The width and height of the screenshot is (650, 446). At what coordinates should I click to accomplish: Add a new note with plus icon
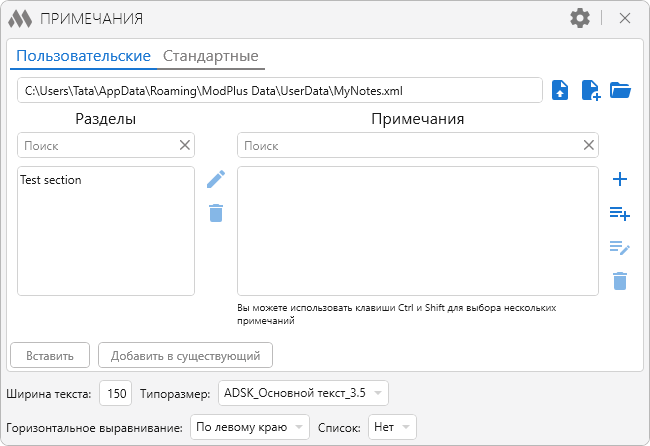coord(620,180)
